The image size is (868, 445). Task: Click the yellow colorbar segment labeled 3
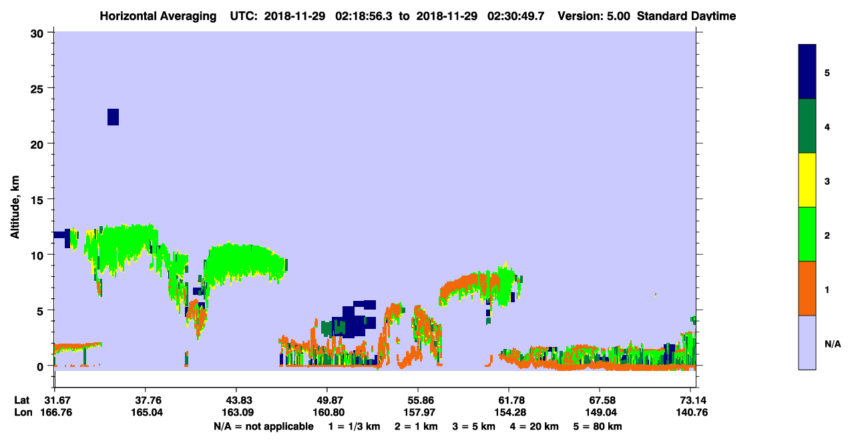click(807, 180)
